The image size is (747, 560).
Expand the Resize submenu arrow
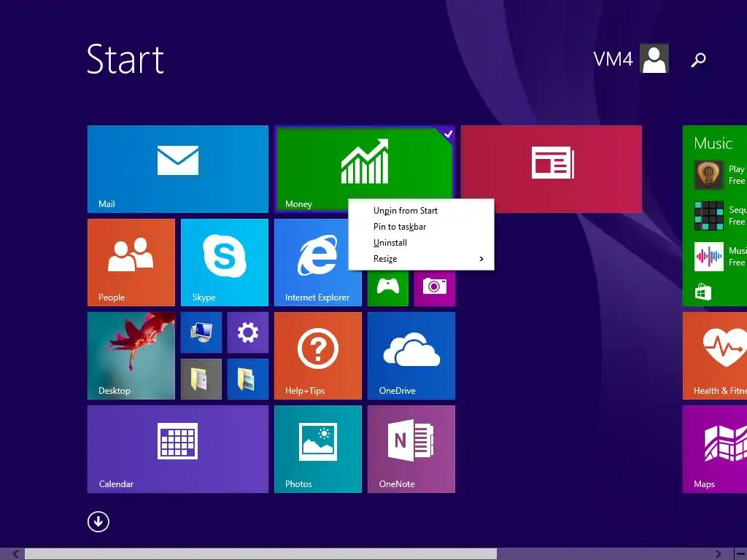point(481,259)
